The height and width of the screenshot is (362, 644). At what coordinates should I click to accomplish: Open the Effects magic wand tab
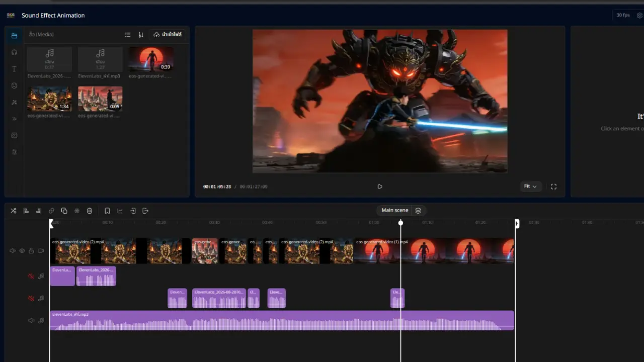pos(14,102)
